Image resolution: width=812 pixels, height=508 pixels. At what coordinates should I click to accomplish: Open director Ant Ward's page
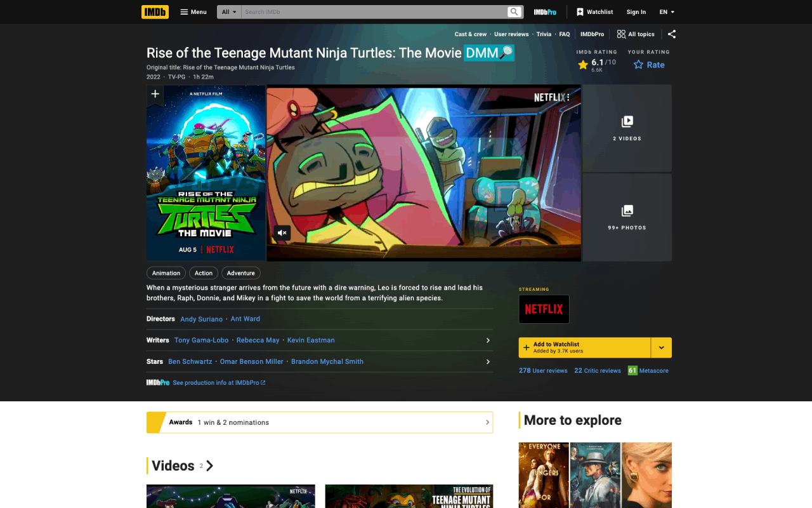click(x=246, y=319)
